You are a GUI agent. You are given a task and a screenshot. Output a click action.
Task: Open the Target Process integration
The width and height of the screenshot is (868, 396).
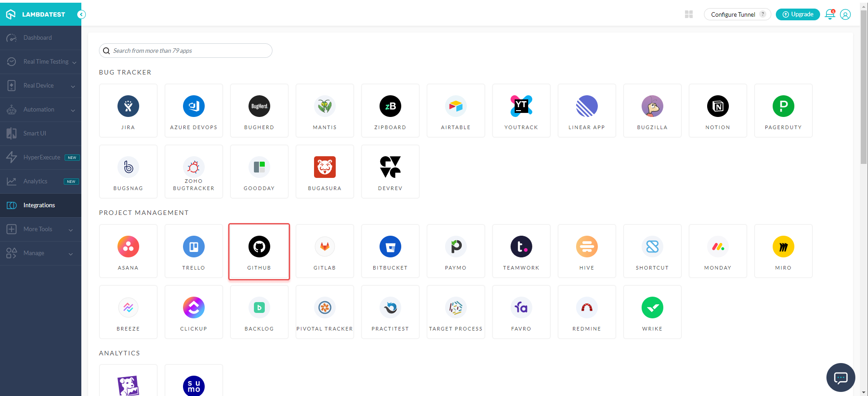pyautogui.click(x=456, y=312)
